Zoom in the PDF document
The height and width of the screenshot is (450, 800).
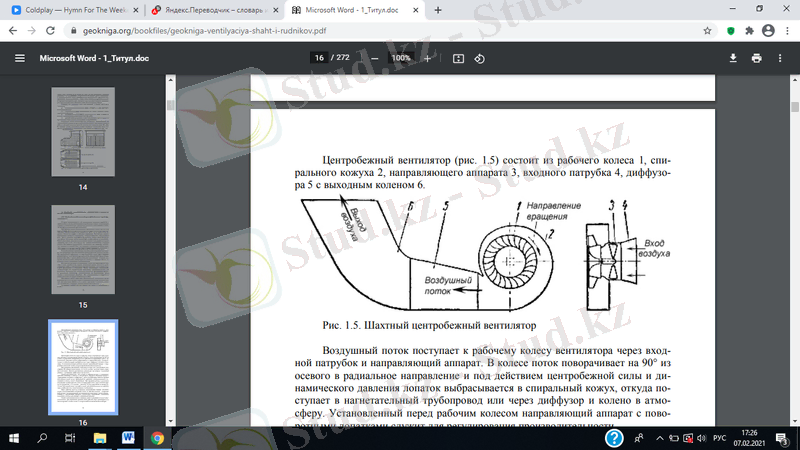point(428,58)
